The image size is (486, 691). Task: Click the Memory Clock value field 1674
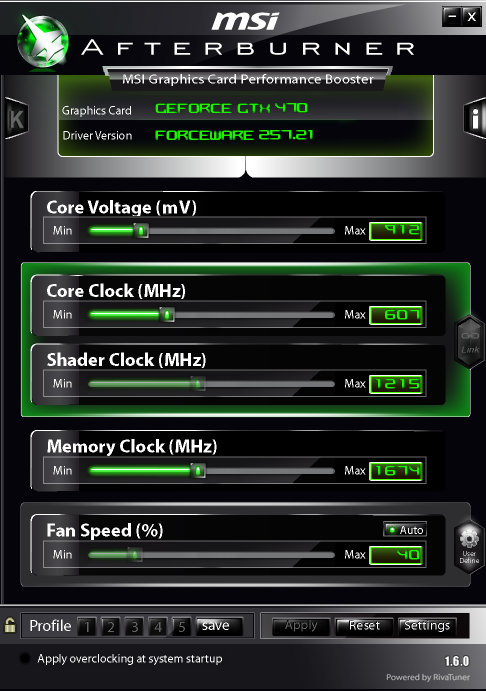pyautogui.click(x=396, y=471)
